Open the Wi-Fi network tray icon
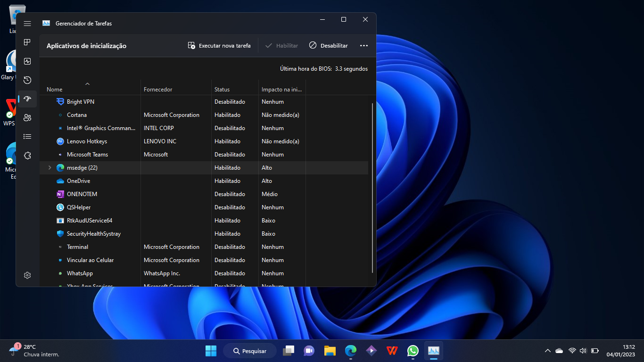644x362 pixels. 572,351
